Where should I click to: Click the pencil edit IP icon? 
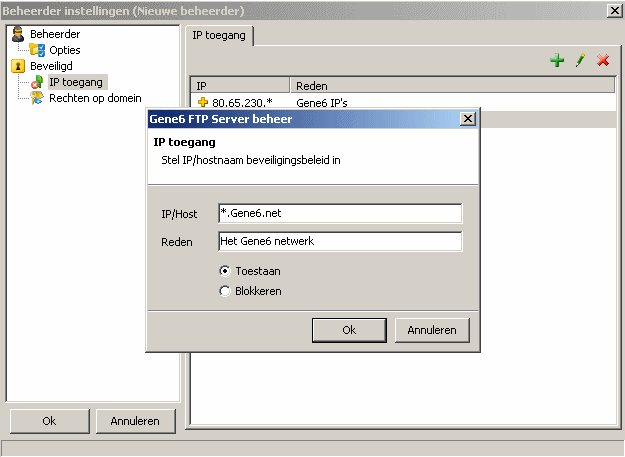[580, 61]
